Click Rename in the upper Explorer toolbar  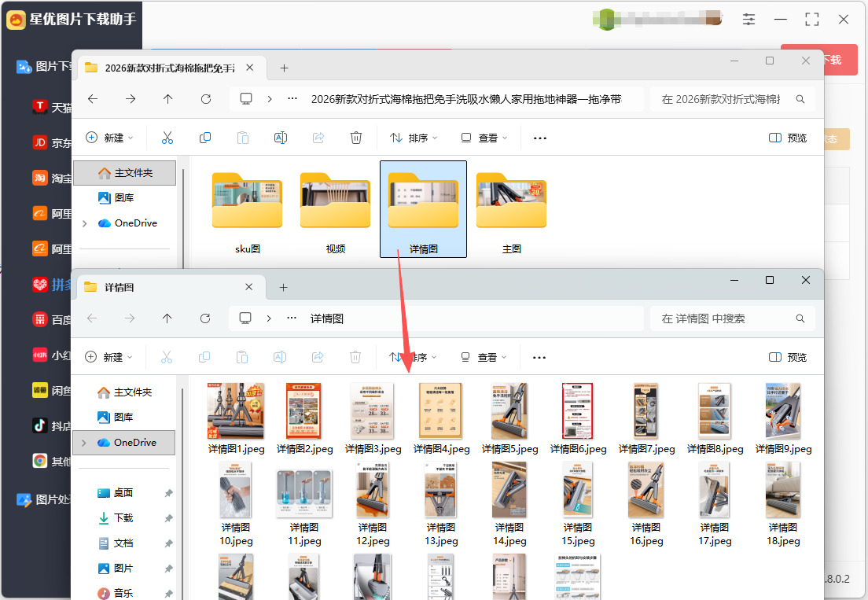click(x=281, y=138)
